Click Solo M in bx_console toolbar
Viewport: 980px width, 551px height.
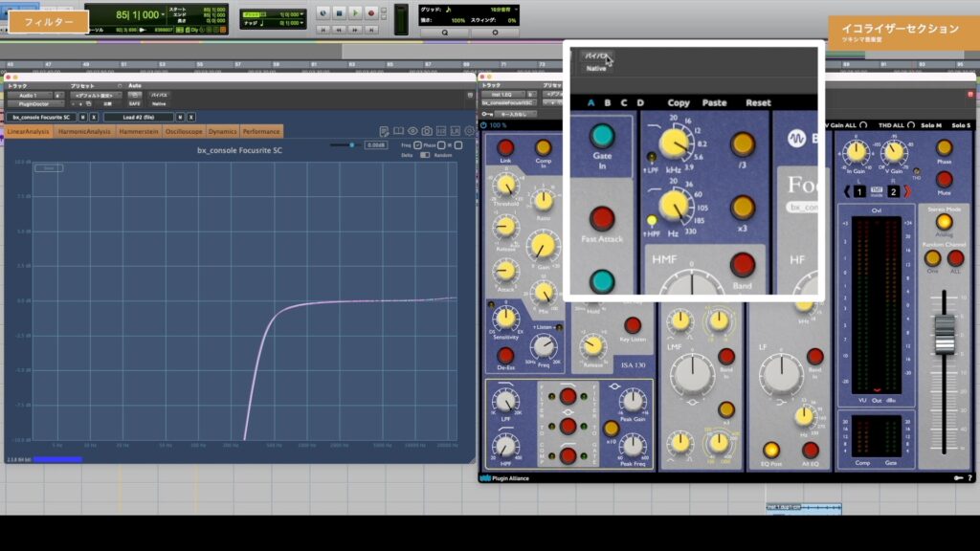click(x=930, y=125)
